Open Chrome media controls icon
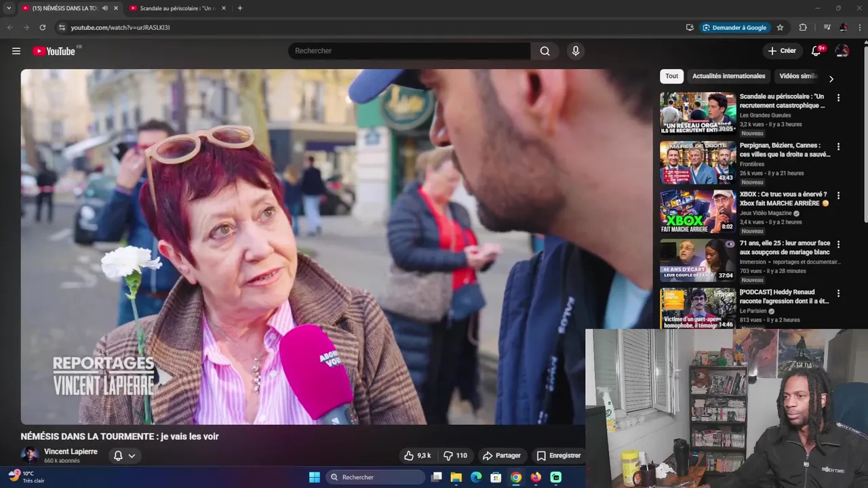 coord(827,27)
